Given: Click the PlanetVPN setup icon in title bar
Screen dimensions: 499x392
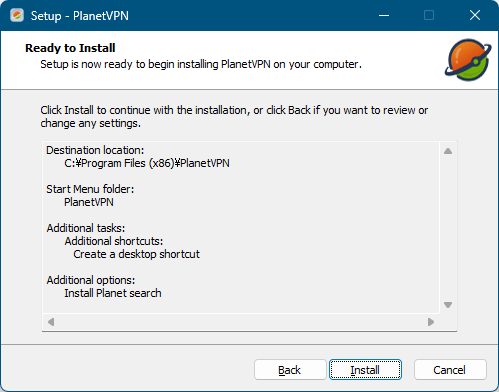Looking at the screenshot, I should pyautogui.click(x=17, y=15).
